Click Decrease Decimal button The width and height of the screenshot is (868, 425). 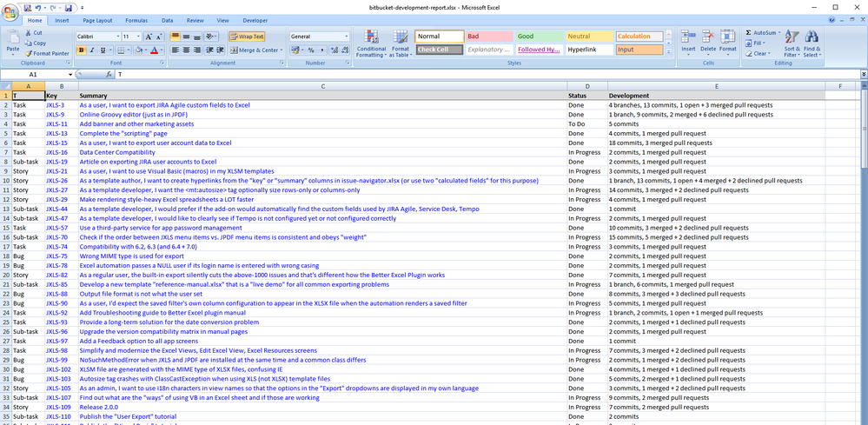tap(344, 50)
